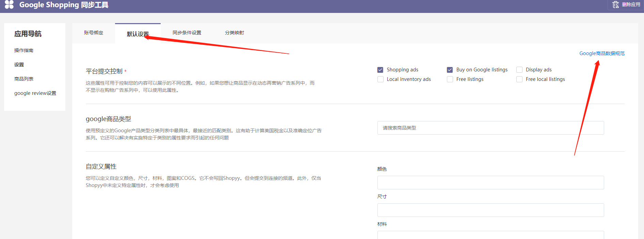Screen dimensions: 644x239
Task: Click the Google Shopping app logo icon
Action: point(9,4)
